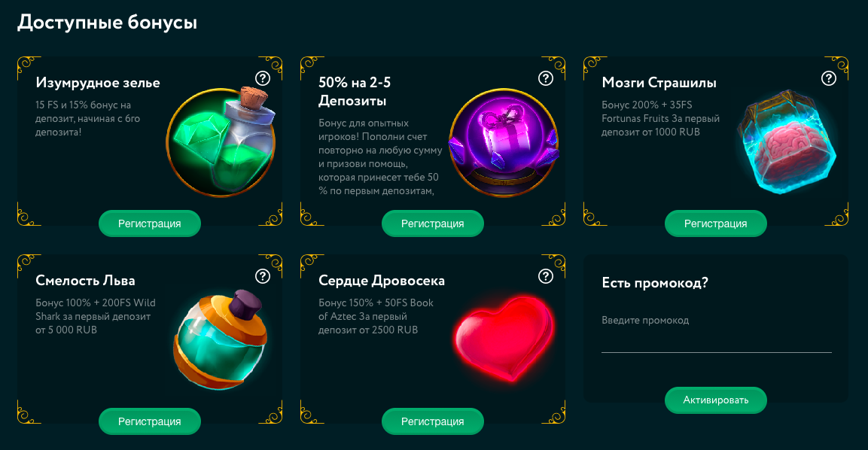Click the Активировать promo code button

[x=715, y=400]
